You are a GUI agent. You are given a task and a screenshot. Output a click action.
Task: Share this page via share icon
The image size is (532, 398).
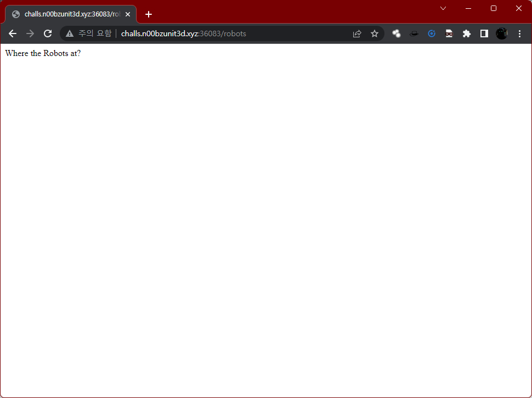(357, 33)
